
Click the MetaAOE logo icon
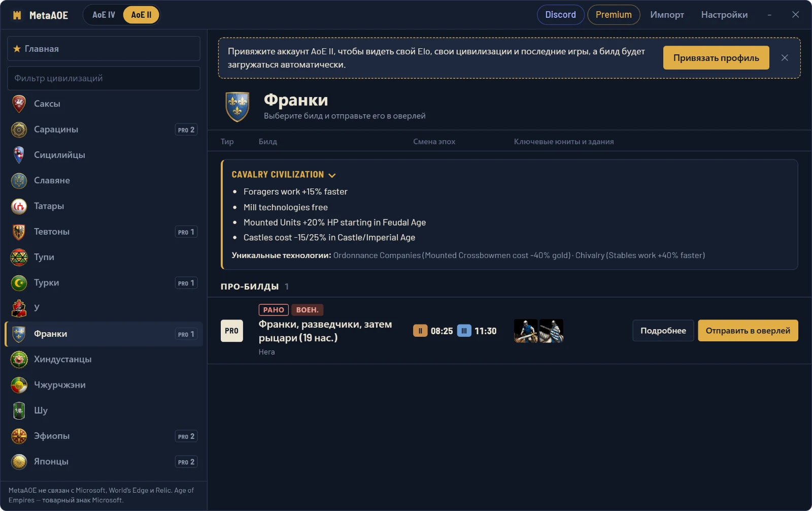tap(17, 15)
